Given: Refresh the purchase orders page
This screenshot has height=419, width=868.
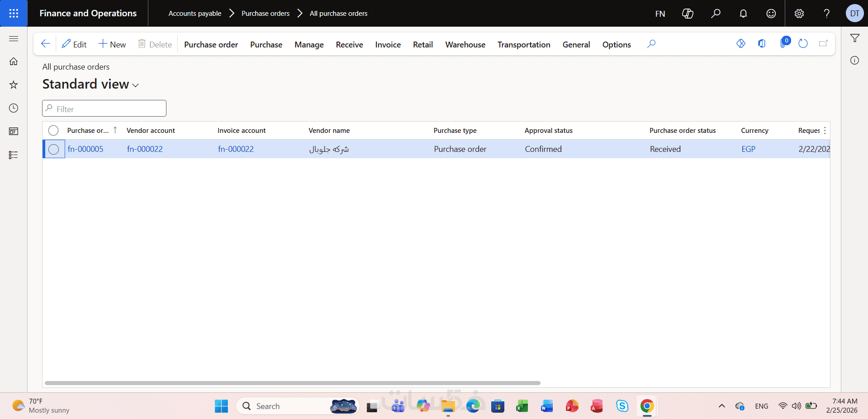Looking at the screenshot, I should tap(803, 43).
